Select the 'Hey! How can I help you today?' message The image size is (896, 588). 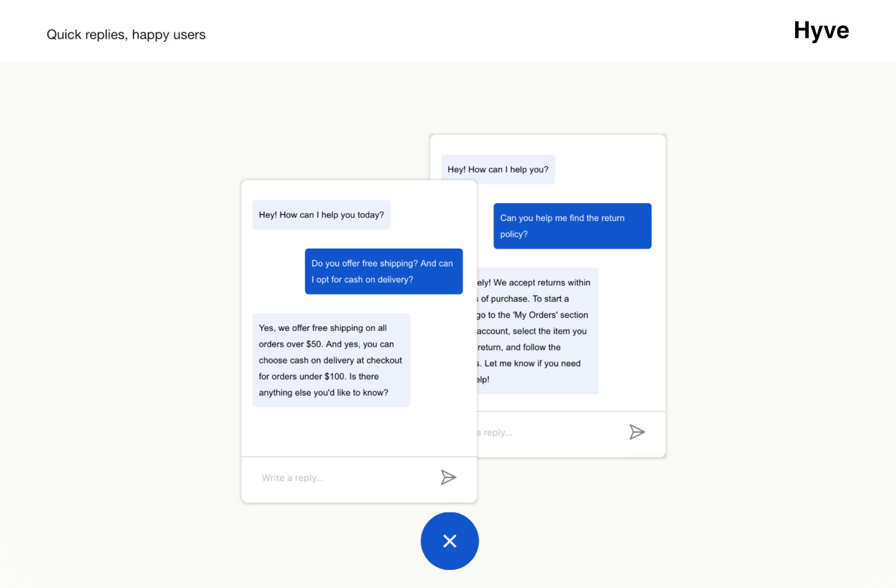pyautogui.click(x=321, y=214)
